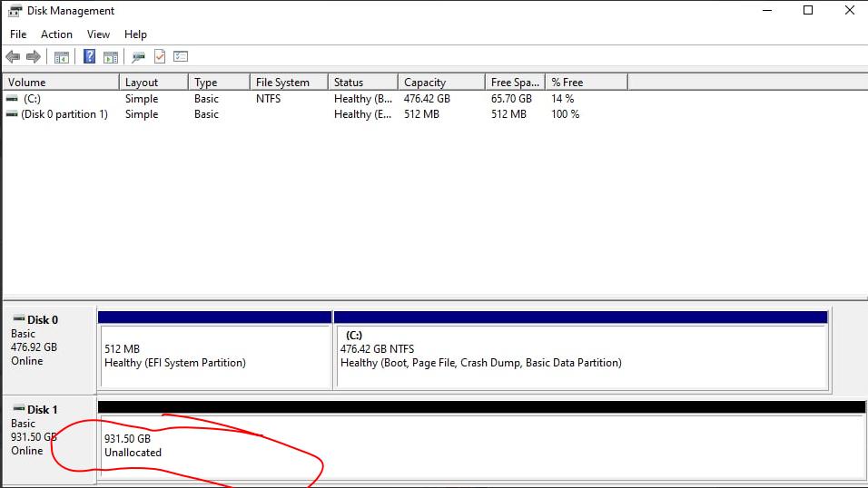Click the 100 % free cell

pos(565,114)
